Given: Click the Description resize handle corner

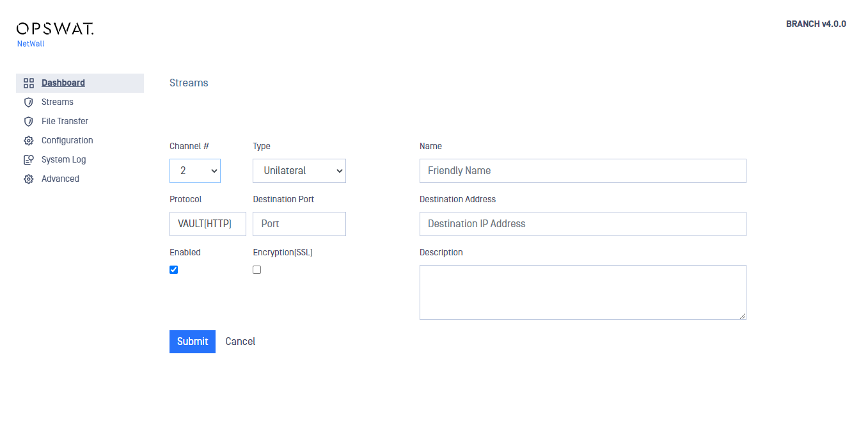Looking at the screenshot, I should point(743,316).
